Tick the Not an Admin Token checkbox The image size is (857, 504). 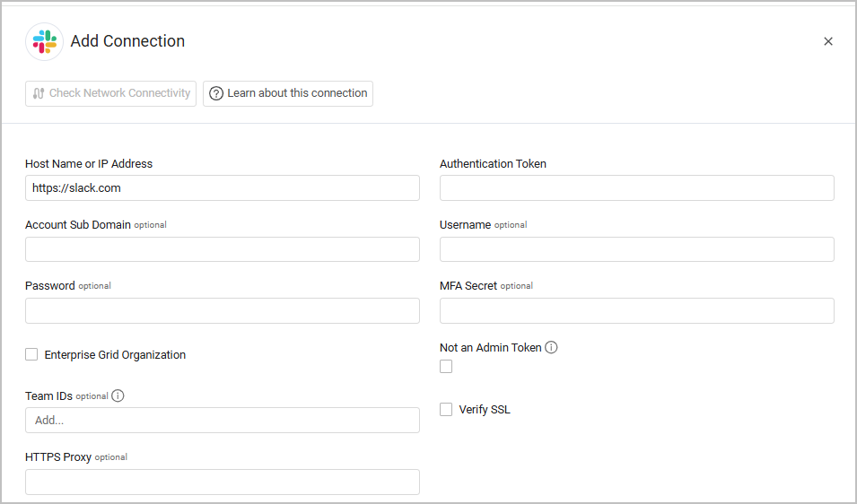pyautogui.click(x=446, y=366)
